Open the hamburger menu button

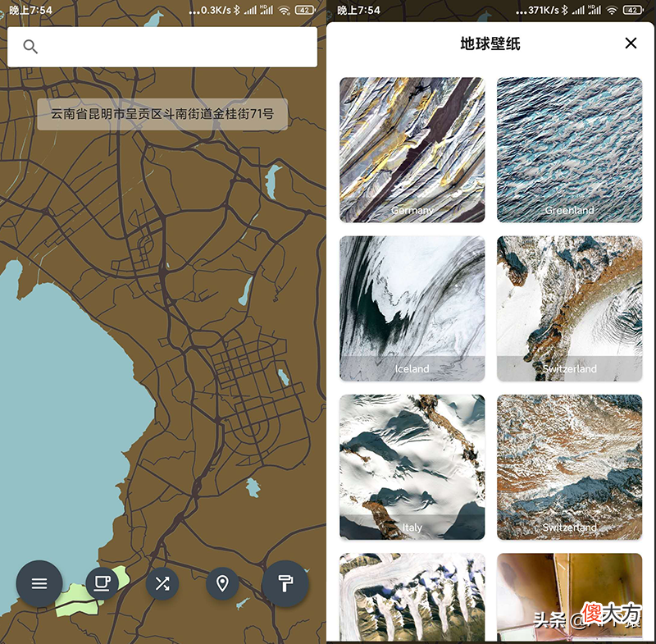coord(39,583)
